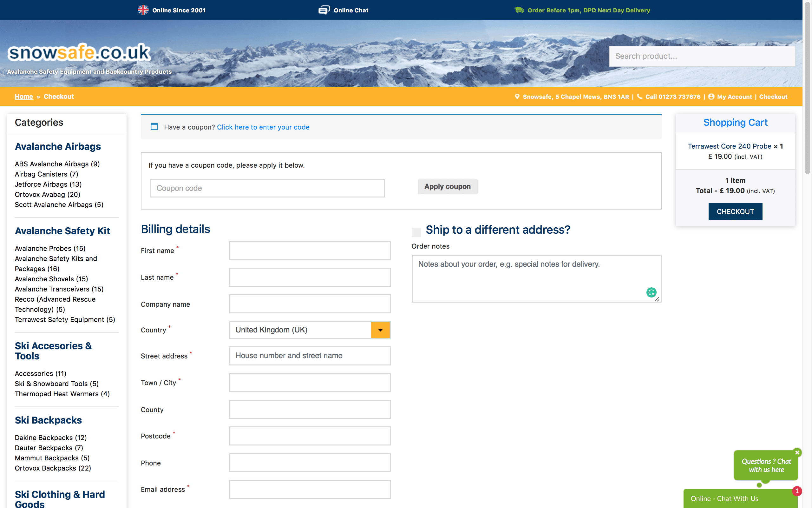Open Airbag Canisters (7)
The width and height of the screenshot is (812, 508).
tap(46, 174)
